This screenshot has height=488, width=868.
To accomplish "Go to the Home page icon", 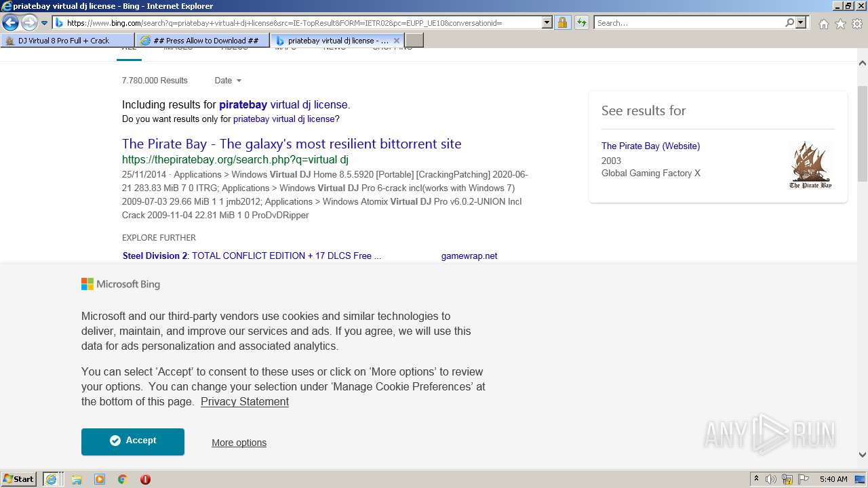I will tap(823, 24).
